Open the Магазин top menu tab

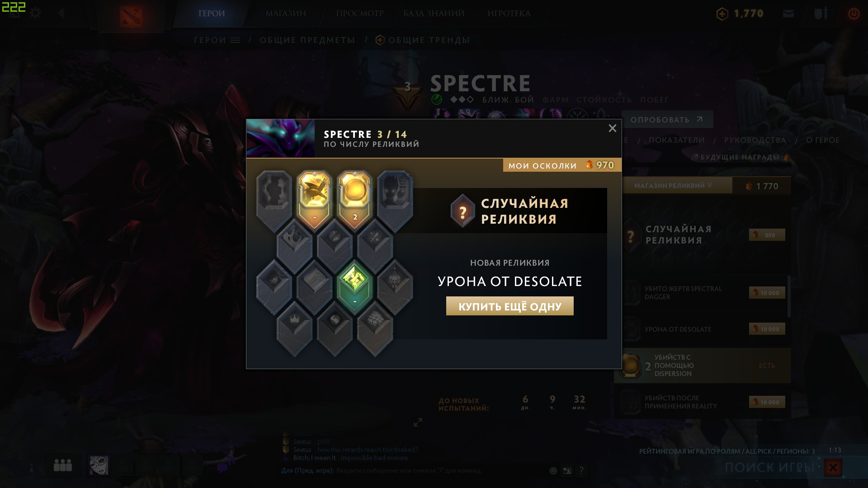[286, 14]
